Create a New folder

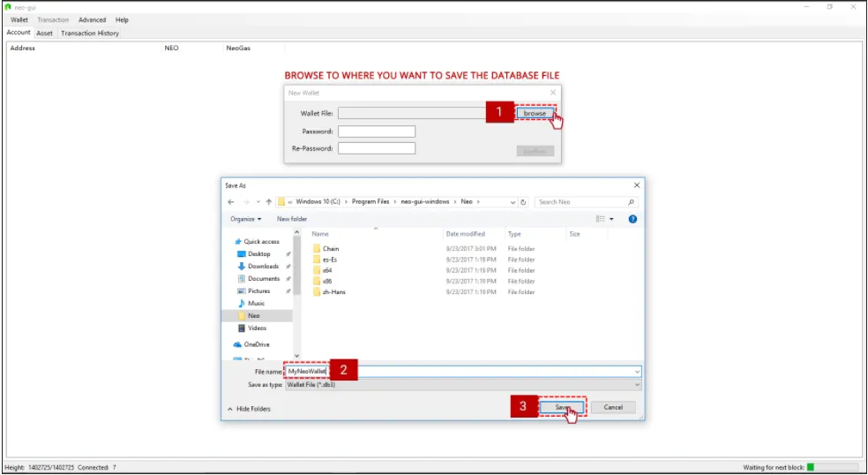point(292,219)
